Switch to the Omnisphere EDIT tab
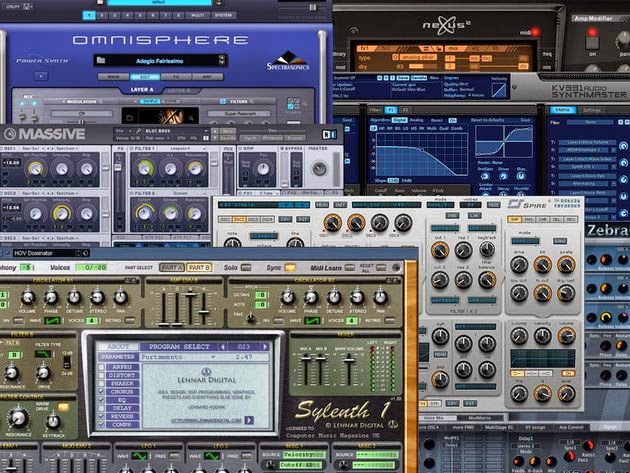This screenshot has height=473, width=630. [x=145, y=77]
